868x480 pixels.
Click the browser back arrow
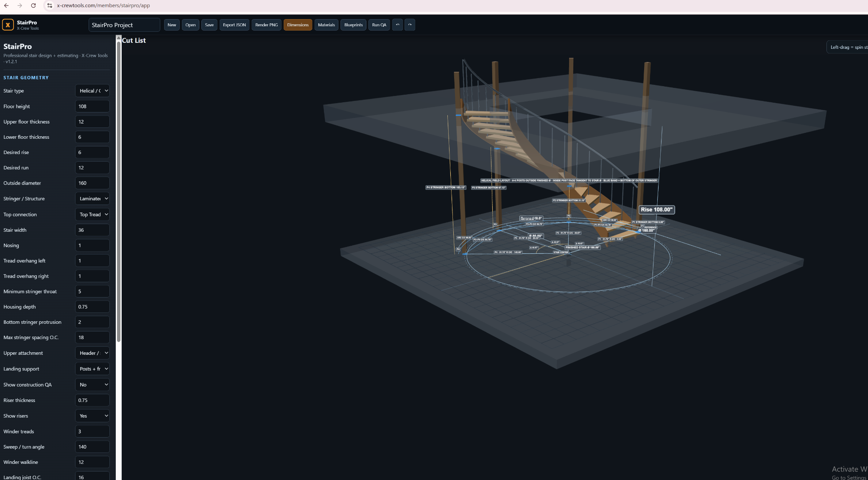(6, 6)
